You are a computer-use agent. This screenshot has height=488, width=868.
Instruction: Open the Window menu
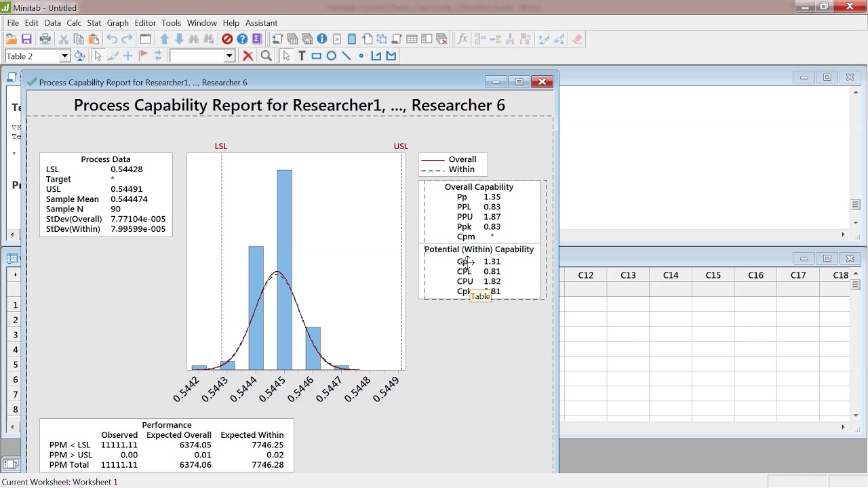202,23
